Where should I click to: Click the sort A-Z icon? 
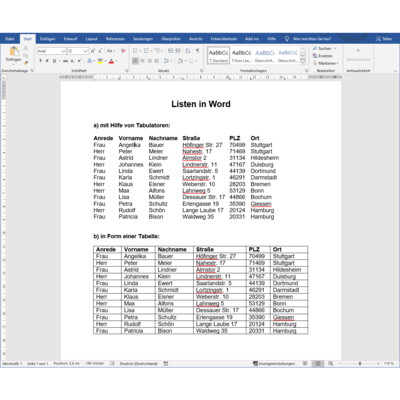pyautogui.click(x=188, y=51)
